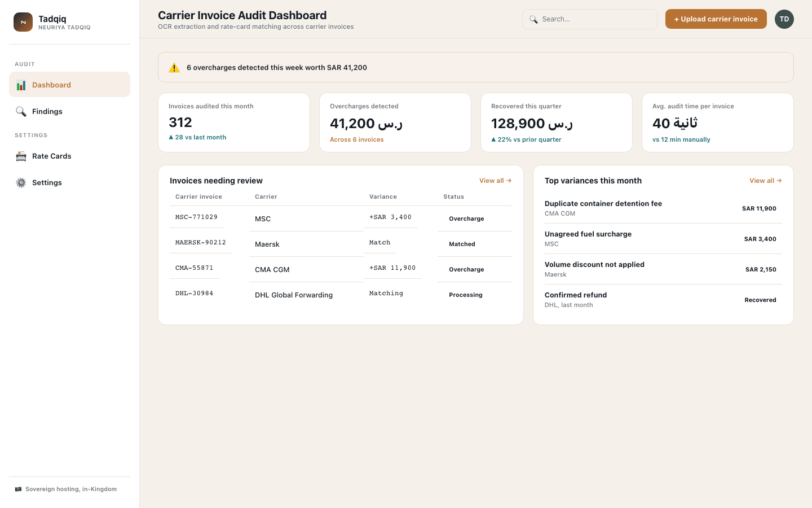812x508 pixels.
Task: Click the +SAR 11,900 variance cell
Action: [x=392, y=268]
